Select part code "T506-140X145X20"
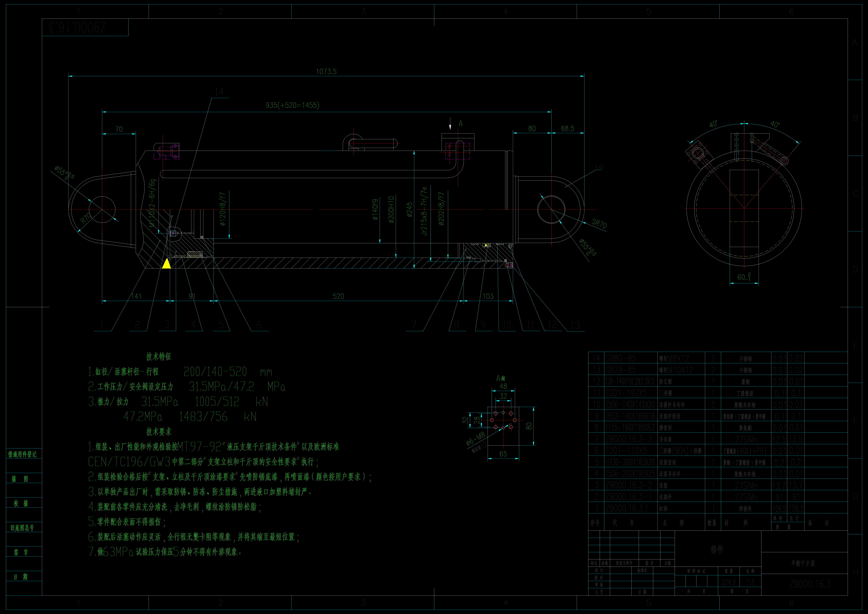868x614 pixels. coord(630,404)
